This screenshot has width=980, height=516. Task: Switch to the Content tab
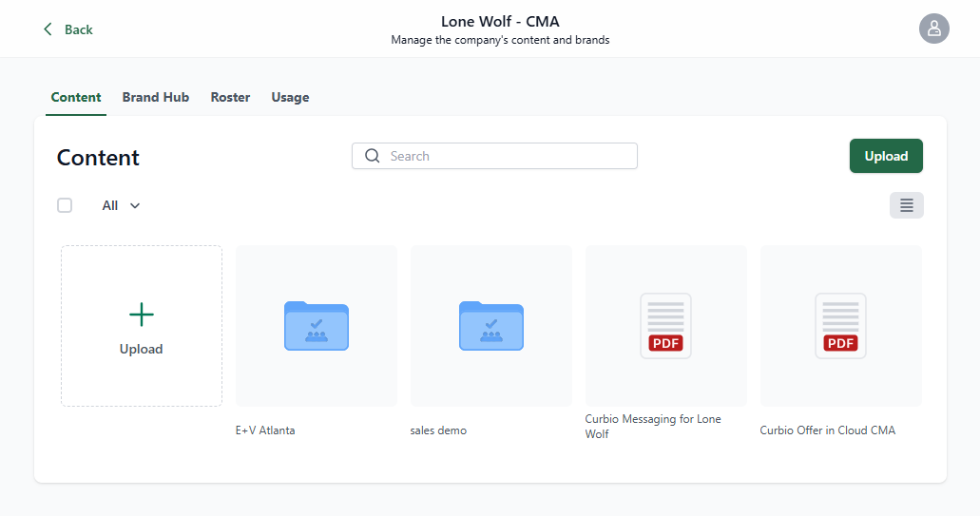click(x=76, y=98)
